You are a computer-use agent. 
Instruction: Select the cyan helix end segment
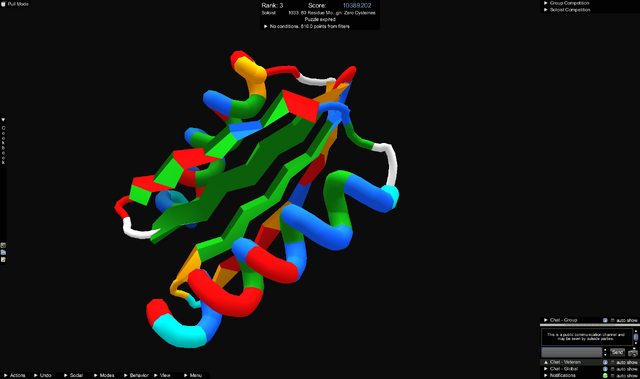(x=180, y=330)
